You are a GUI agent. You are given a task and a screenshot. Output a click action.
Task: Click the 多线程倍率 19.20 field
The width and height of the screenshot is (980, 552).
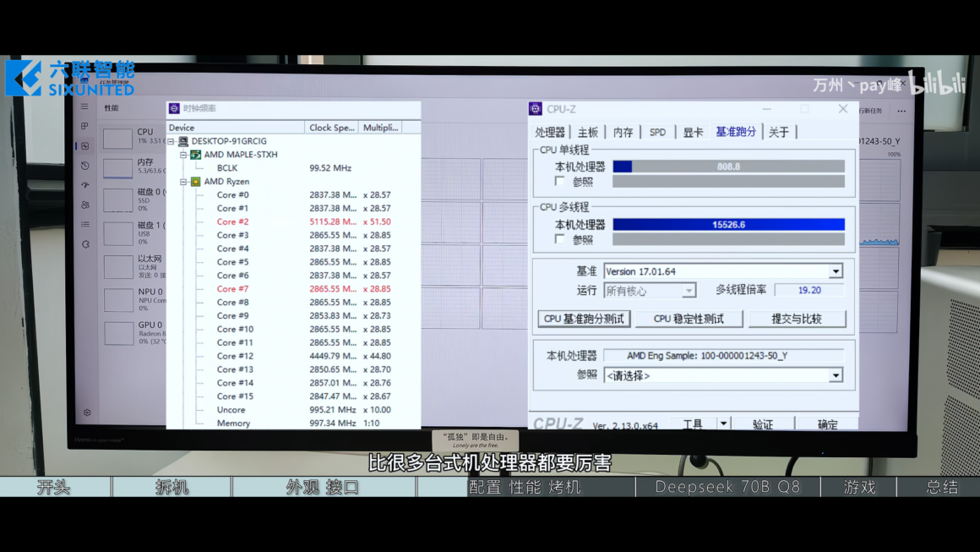(x=809, y=290)
